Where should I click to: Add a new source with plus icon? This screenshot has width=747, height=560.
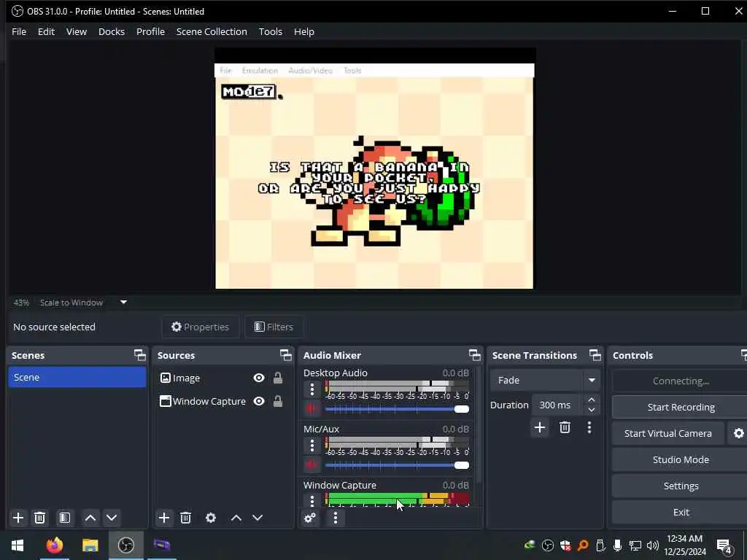[164, 518]
